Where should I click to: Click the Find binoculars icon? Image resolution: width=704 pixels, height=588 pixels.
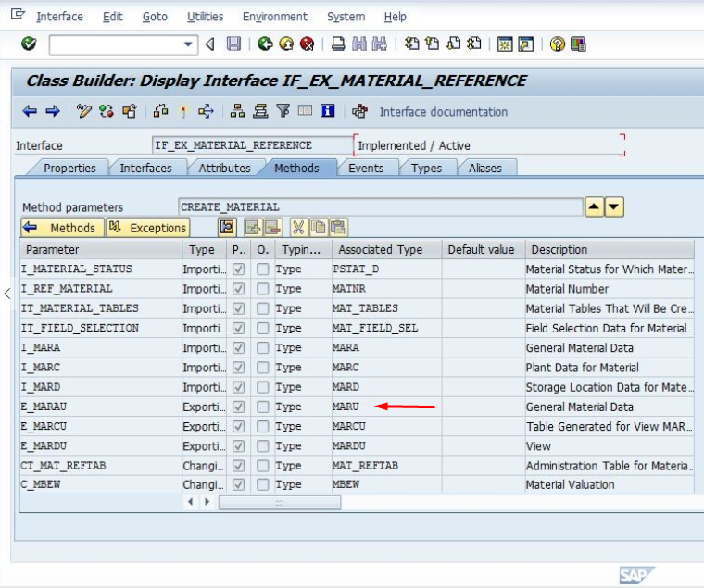point(359,44)
